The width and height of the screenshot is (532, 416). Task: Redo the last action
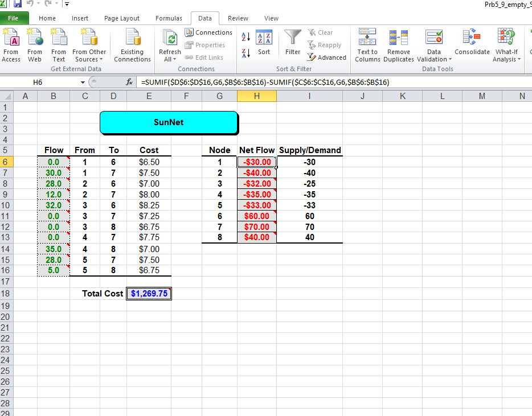48,4
